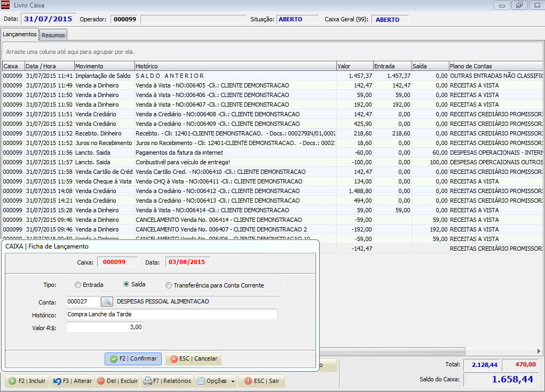Screen dimensions: 545x392
Task: Click the green plus F2 Incluir icon
Action: pyautogui.click(x=12, y=381)
